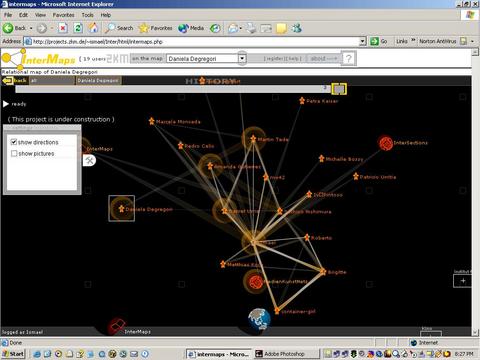Click the play triangle next to ready
Viewport: 480px width, 360px height.
pyautogui.click(x=6, y=104)
